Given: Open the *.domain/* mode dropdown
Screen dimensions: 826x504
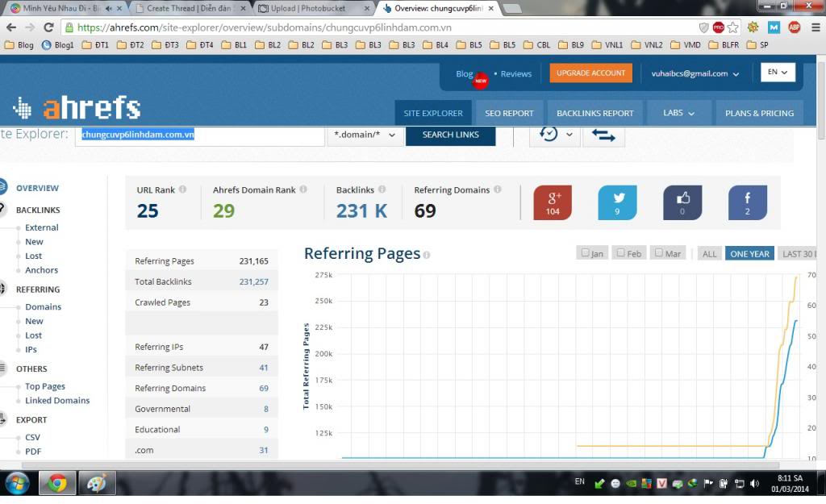Looking at the screenshot, I should pyautogui.click(x=365, y=135).
